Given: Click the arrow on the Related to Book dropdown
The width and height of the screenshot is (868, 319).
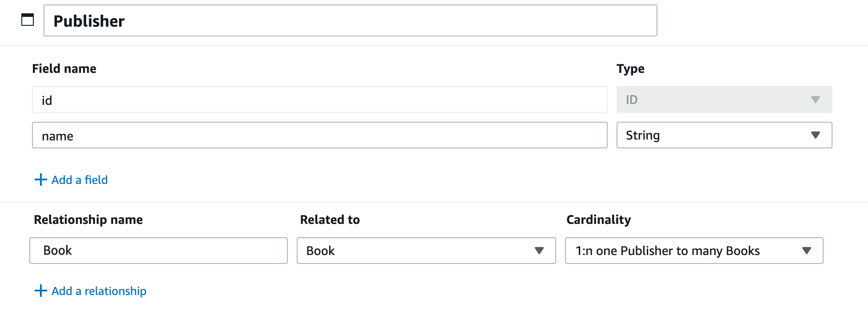Looking at the screenshot, I should tap(539, 251).
